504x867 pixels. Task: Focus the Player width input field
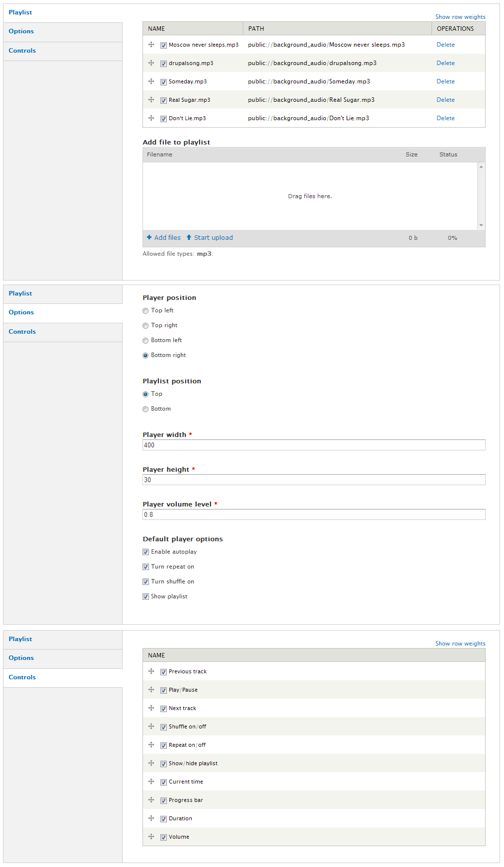coord(314,445)
